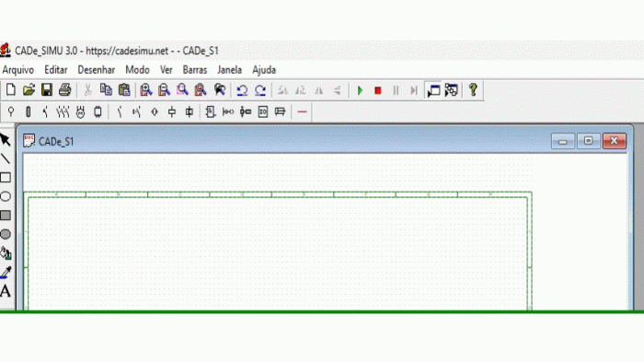The height and width of the screenshot is (362, 644).
Task: Click the CADe_S1 document window icon
Action: tap(29, 141)
